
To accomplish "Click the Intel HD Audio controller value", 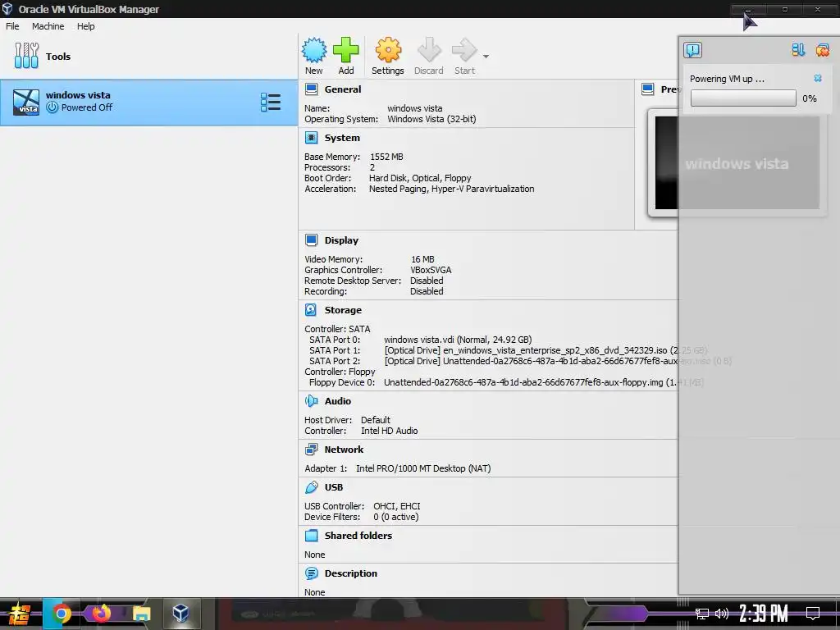I will (x=390, y=431).
